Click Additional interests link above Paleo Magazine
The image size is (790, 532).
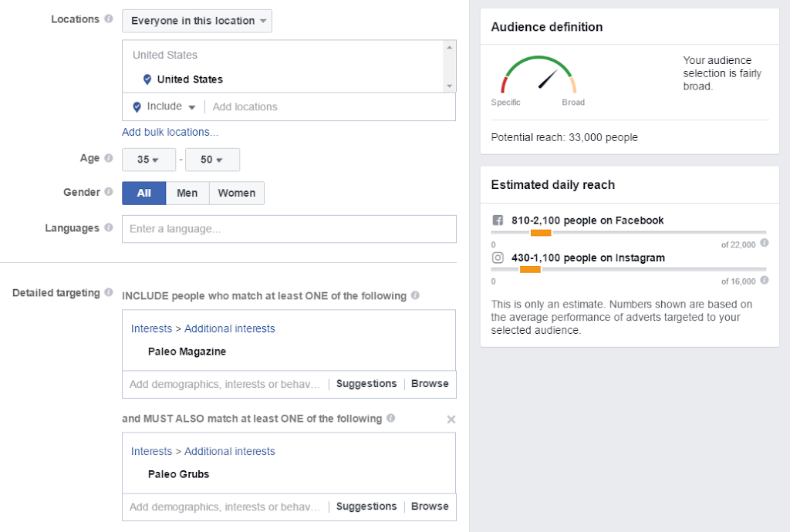point(230,328)
